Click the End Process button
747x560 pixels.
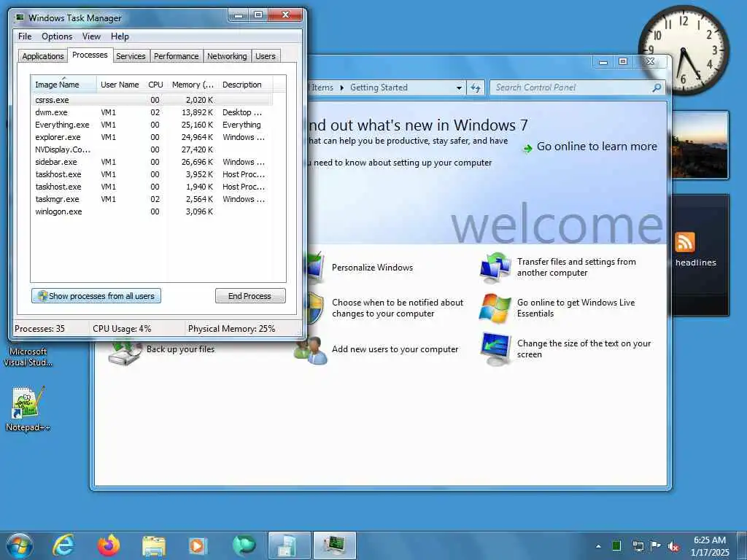point(250,296)
